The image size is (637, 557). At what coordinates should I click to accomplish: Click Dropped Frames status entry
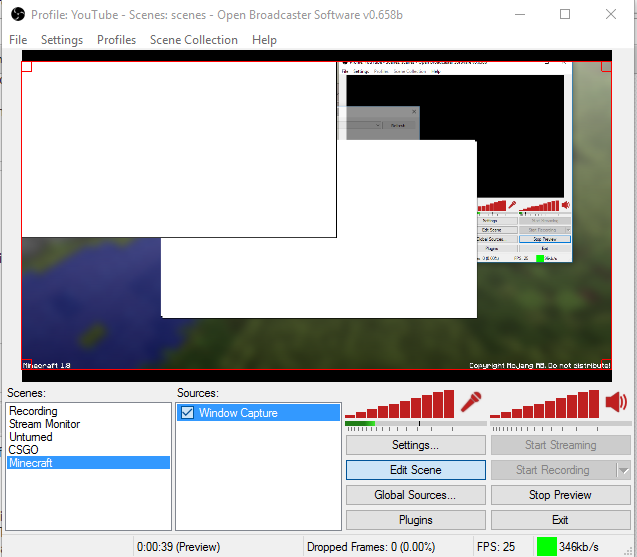(371, 547)
